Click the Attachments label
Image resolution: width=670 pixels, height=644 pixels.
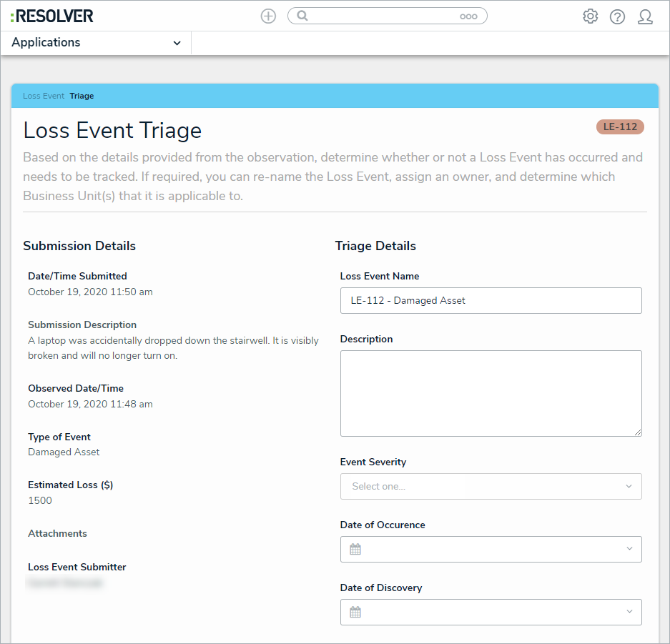click(x=57, y=534)
